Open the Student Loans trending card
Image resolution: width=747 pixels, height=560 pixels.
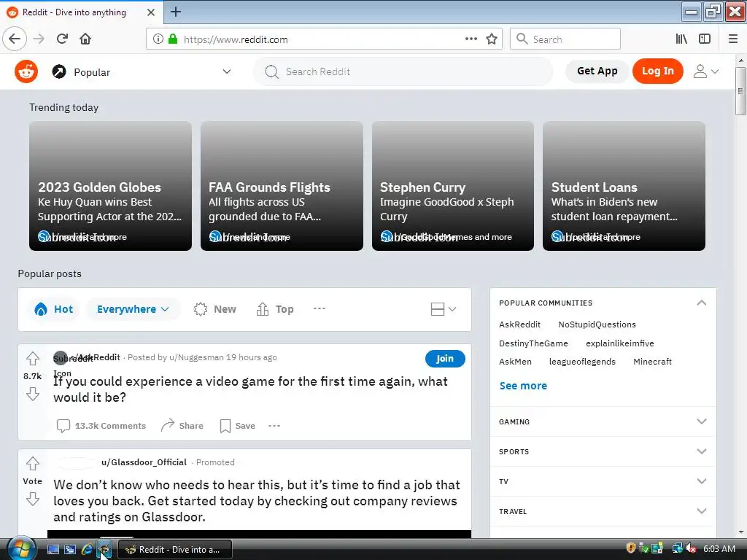pos(624,186)
